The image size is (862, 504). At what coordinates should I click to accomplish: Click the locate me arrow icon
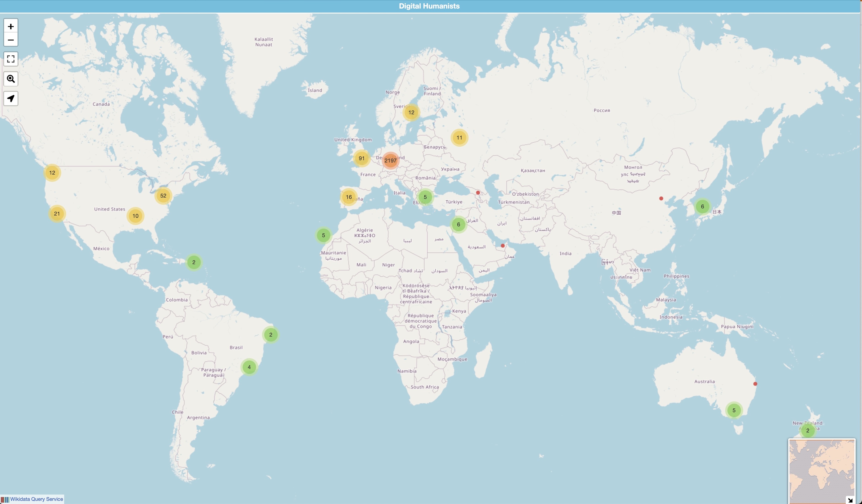point(11,98)
